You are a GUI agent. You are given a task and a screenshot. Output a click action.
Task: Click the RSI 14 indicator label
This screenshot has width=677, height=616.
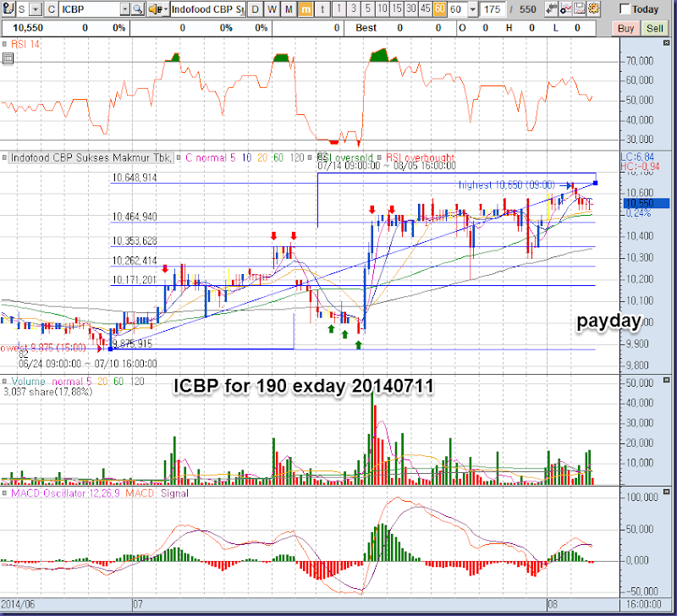click(25, 44)
